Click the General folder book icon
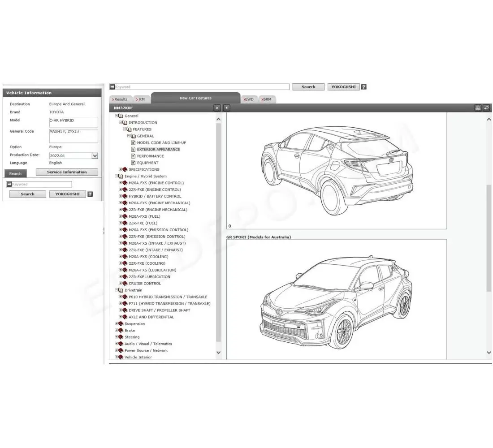Screen dimensions: 493x448 120,116
